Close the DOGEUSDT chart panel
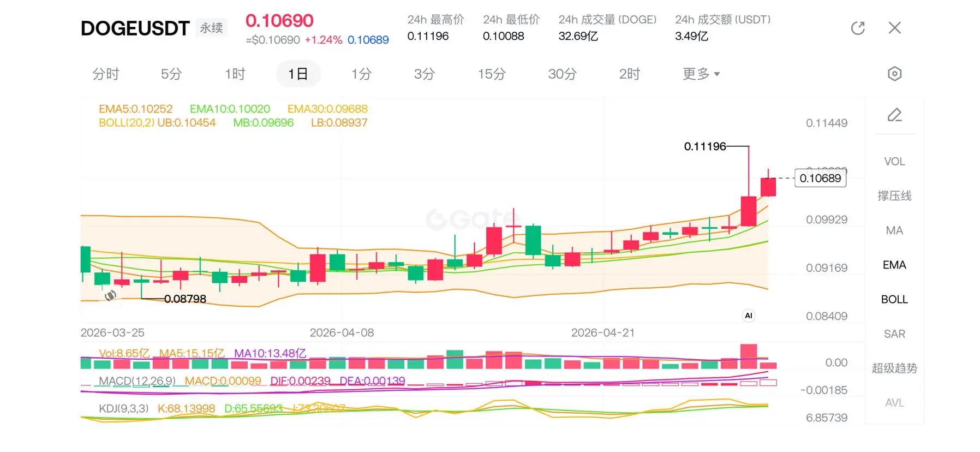 894,28
